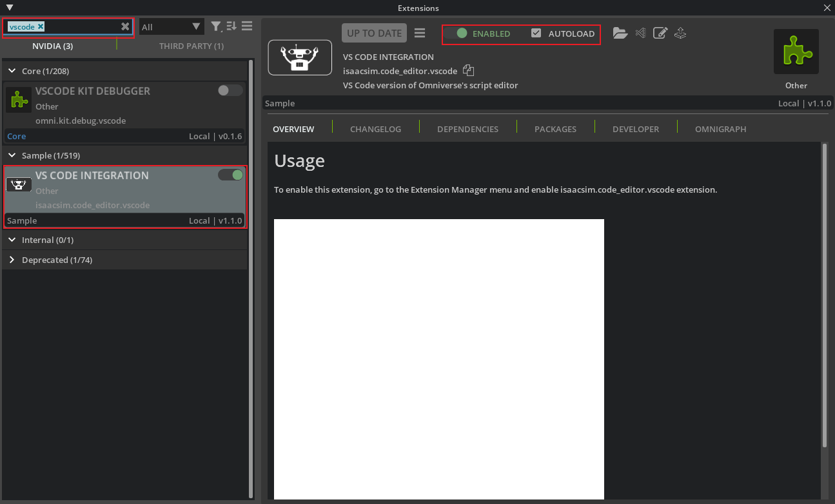
Task: Open the OMNIGRAPH tab
Action: 720,129
